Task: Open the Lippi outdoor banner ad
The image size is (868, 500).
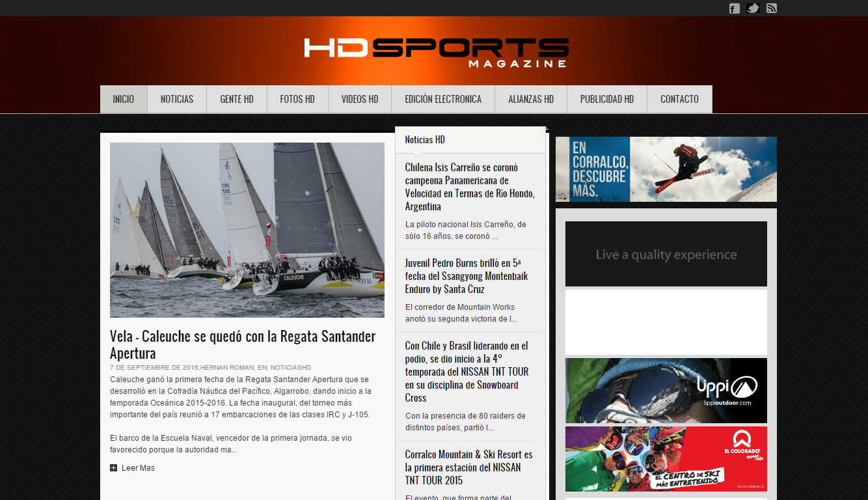Action: coord(666,391)
